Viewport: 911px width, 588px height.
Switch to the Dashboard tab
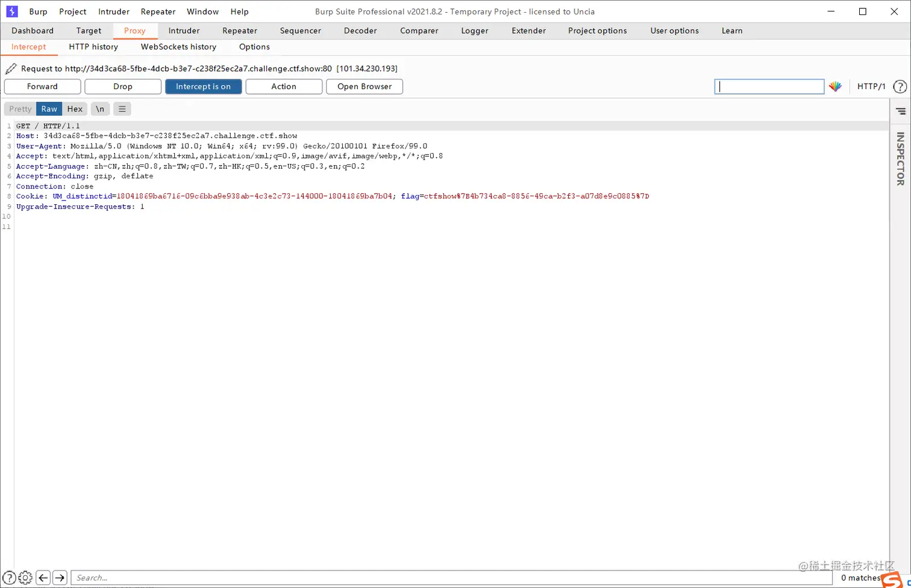(33, 31)
